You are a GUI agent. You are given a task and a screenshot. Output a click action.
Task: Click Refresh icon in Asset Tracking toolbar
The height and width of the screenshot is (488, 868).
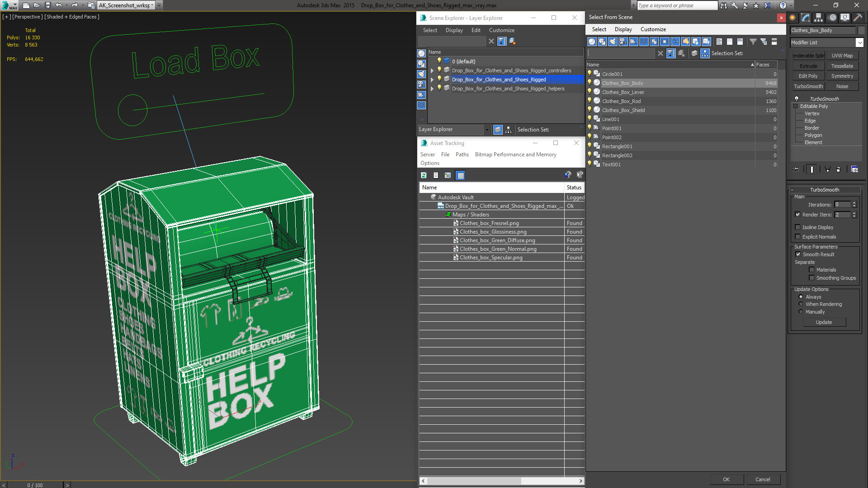pos(424,175)
